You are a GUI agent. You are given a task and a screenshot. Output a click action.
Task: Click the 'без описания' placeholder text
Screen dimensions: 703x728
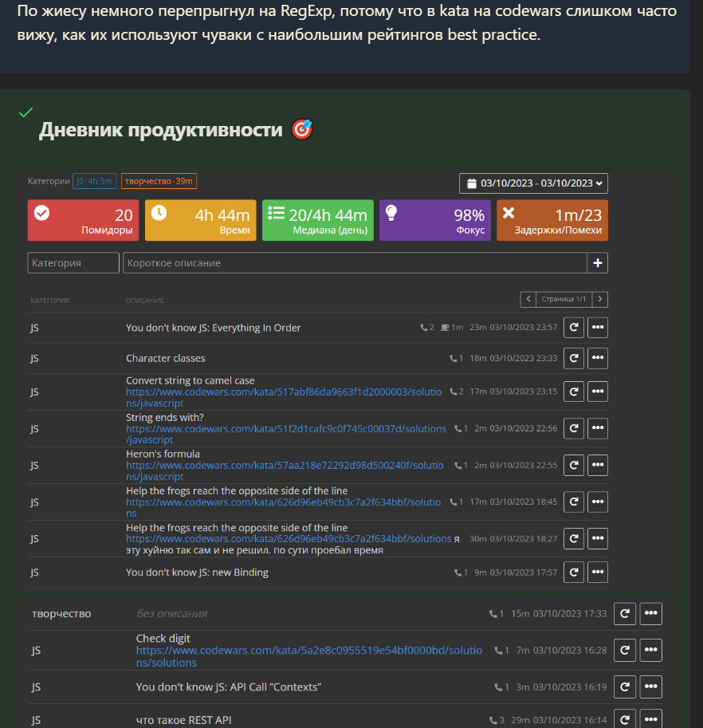click(x=171, y=614)
